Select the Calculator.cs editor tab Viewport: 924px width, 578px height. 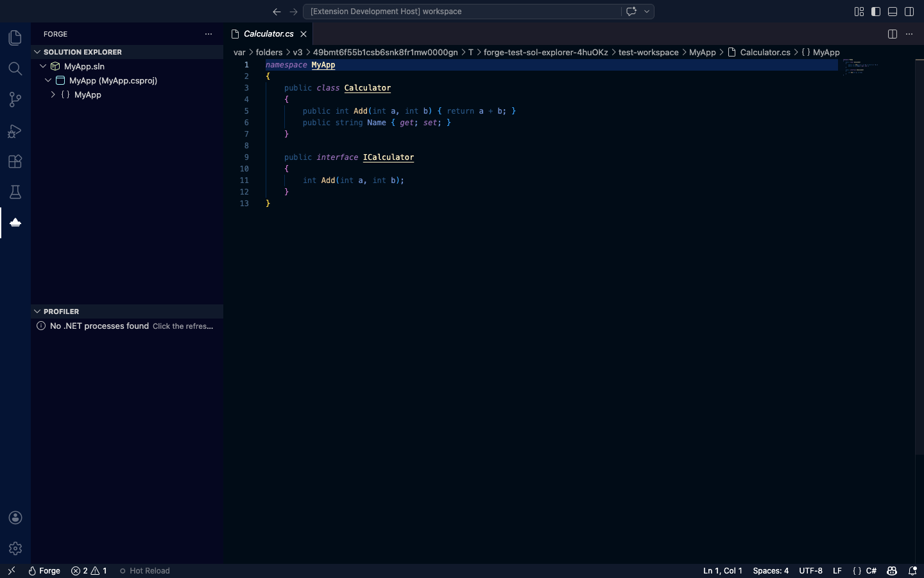(269, 34)
